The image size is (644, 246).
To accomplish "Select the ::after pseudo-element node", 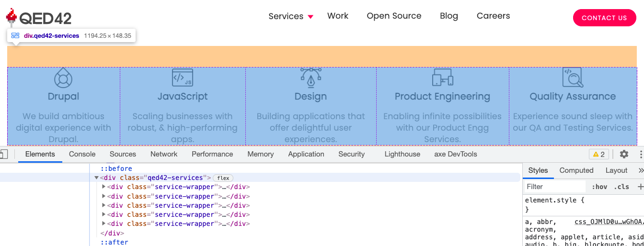I will [x=114, y=242].
